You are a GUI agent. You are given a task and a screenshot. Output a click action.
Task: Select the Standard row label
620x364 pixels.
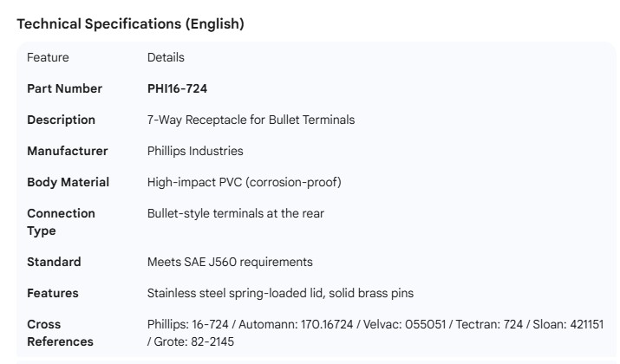pyautogui.click(x=54, y=262)
